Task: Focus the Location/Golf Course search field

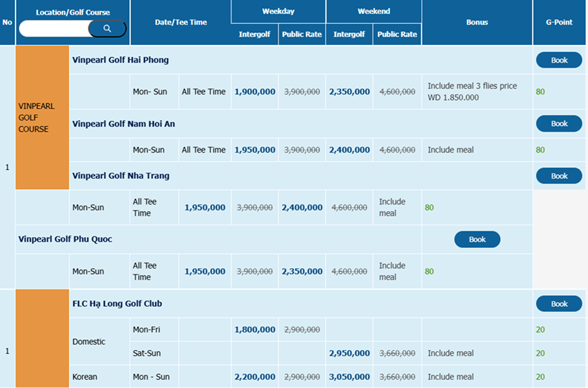Action: [x=54, y=28]
